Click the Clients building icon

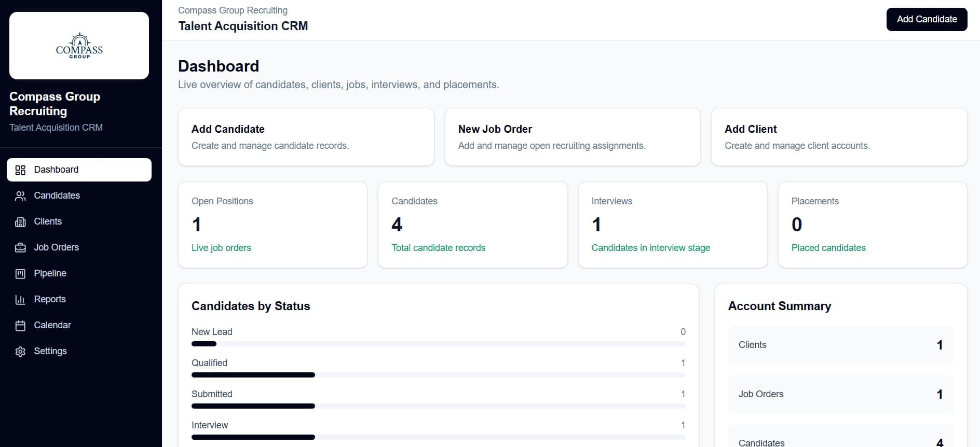click(x=20, y=222)
